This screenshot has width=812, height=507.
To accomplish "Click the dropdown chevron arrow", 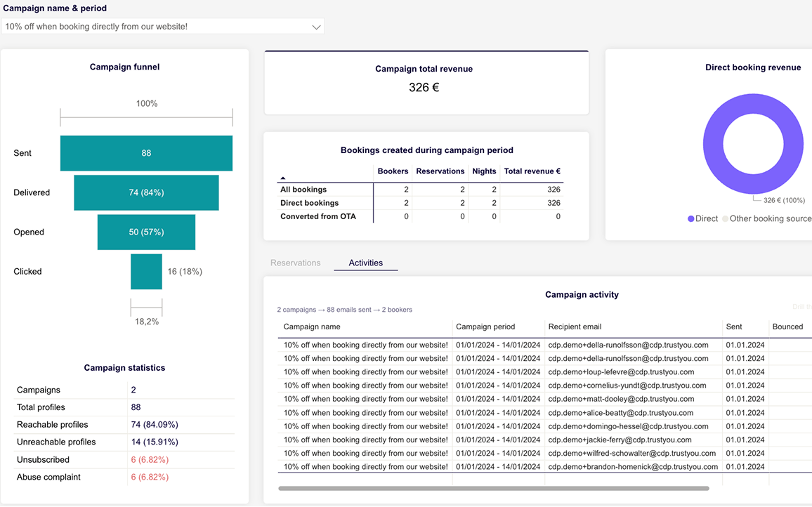I will pos(316,27).
